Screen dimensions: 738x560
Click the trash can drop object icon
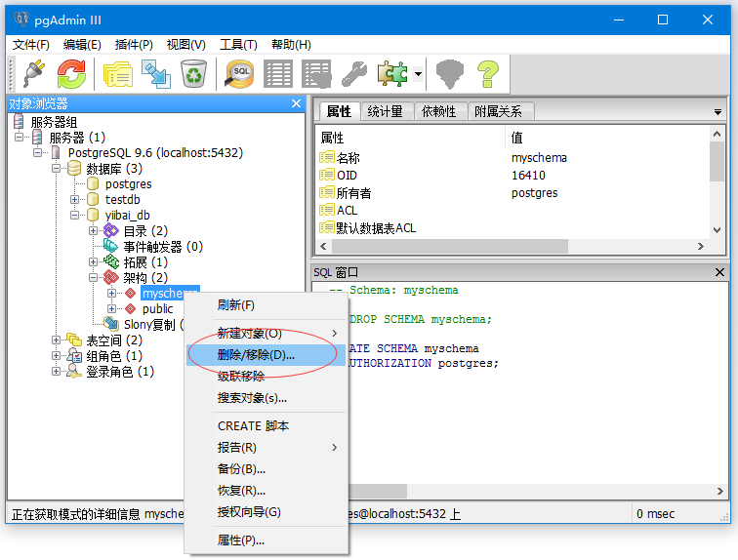pos(193,74)
